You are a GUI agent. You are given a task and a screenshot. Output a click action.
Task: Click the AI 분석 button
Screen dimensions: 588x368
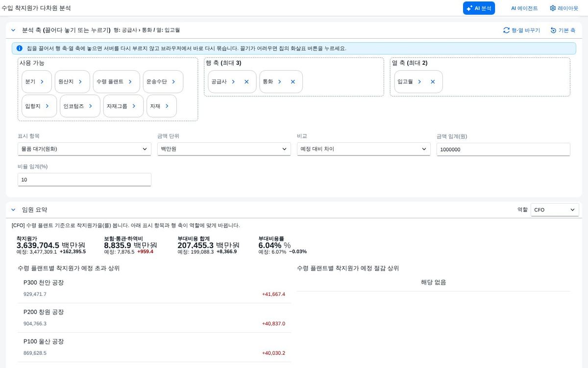[479, 8]
